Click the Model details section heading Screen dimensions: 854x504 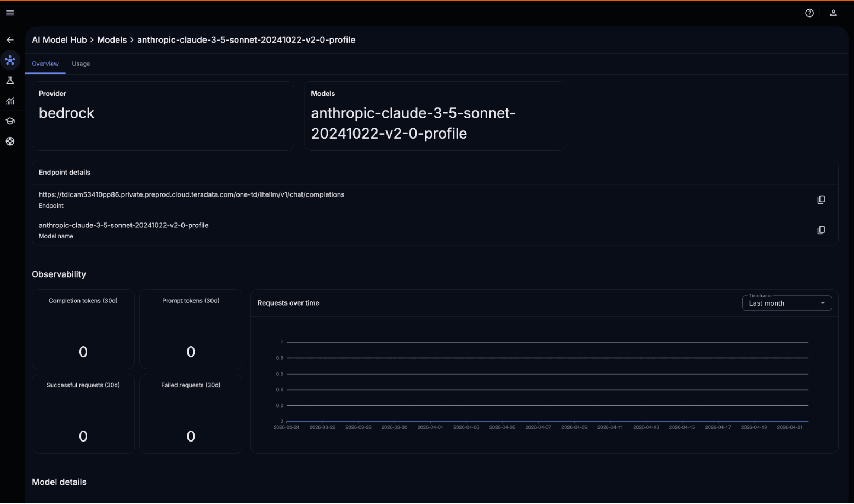(x=59, y=482)
